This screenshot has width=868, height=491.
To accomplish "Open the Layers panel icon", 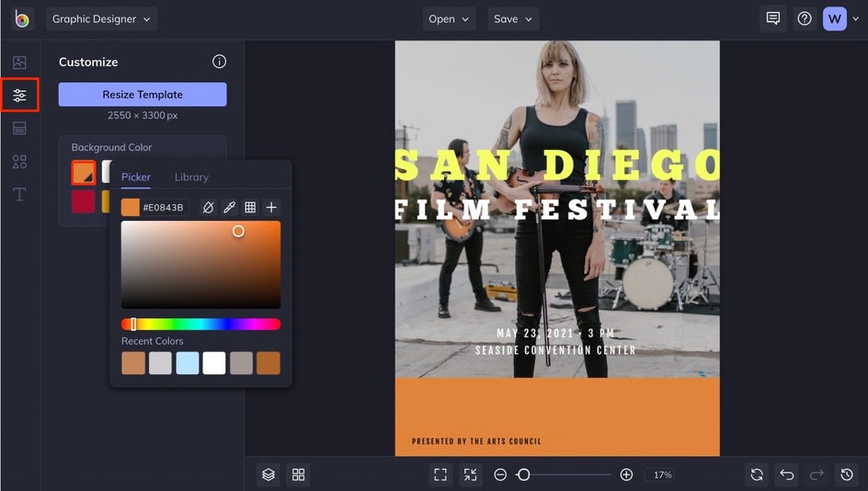I will click(268, 474).
